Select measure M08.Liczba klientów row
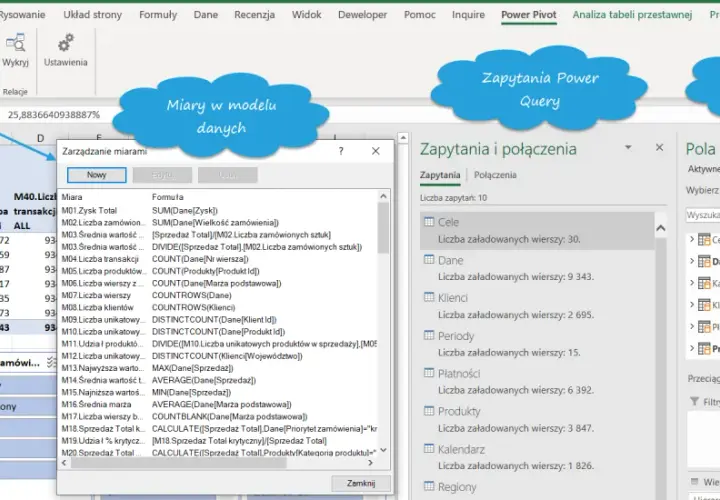 coord(219,307)
